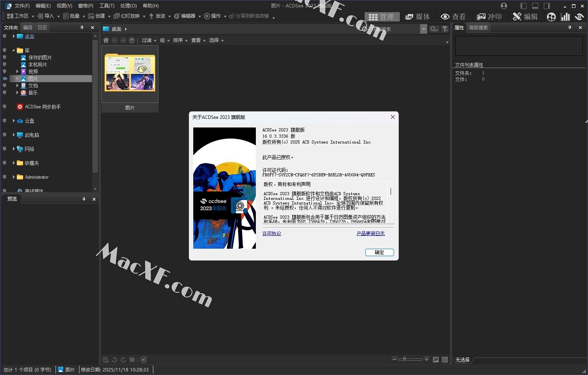Open the 查看 (View) mode
The image size is (588, 375).
coord(453,17)
